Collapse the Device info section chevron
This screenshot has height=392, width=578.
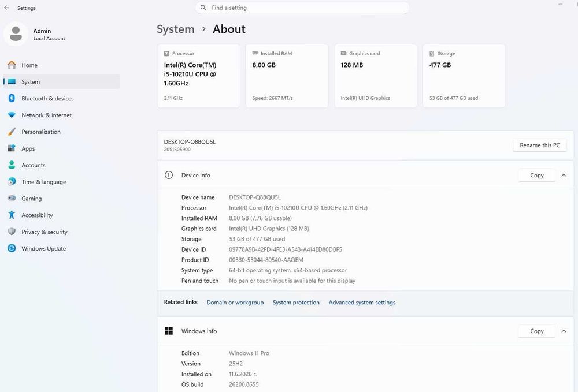pyautogui.click(x=564, y=175)
